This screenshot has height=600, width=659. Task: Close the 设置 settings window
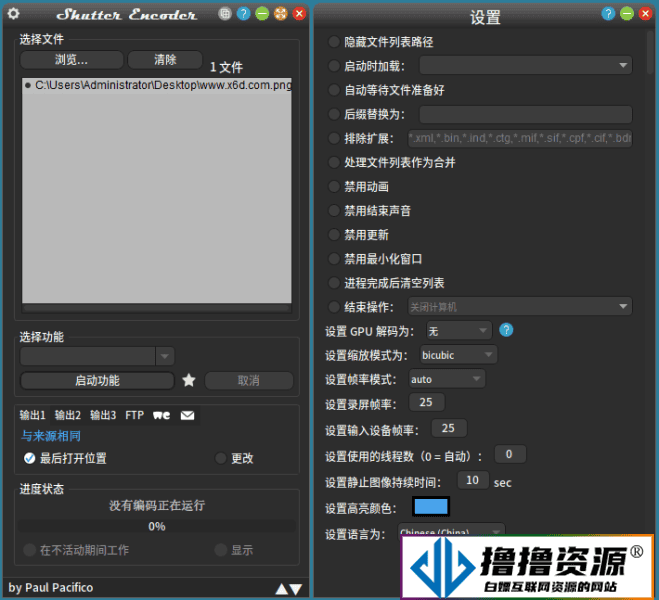pyautogui.click(x=645, y=14)
